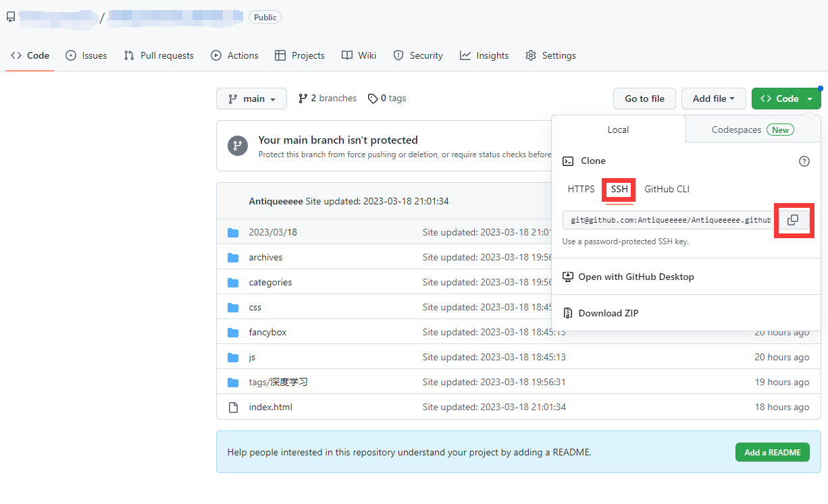View the Insights tab
The height and width of the screenshot is (504, 828).
pyautogui.click(x=484, y=55)
